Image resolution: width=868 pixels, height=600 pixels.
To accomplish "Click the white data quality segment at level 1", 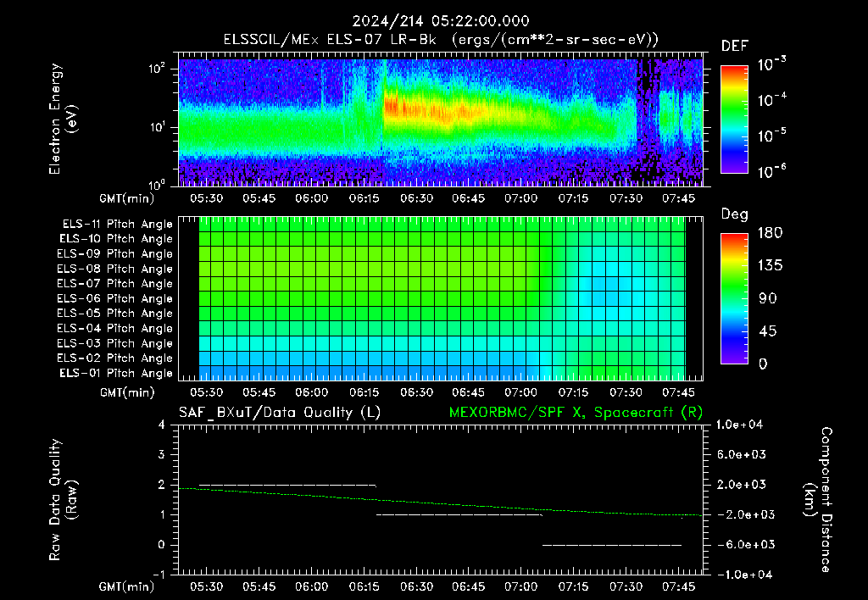I will 459,514.
